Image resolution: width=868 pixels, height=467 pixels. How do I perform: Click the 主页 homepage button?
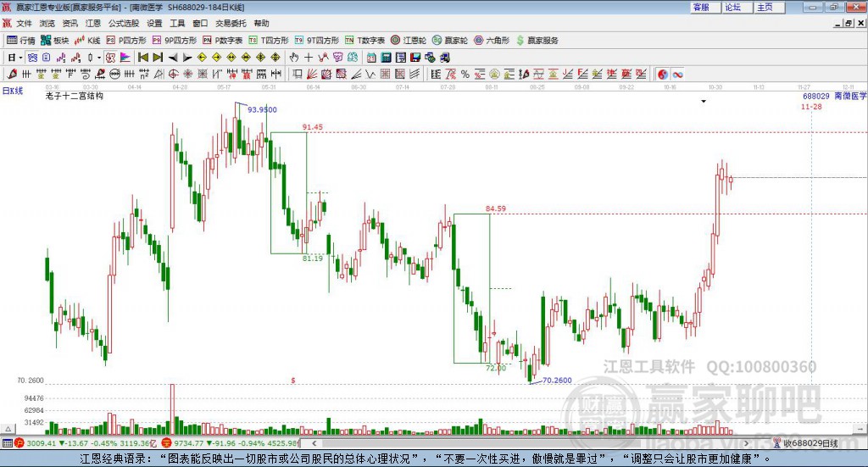tap(770, 7)
